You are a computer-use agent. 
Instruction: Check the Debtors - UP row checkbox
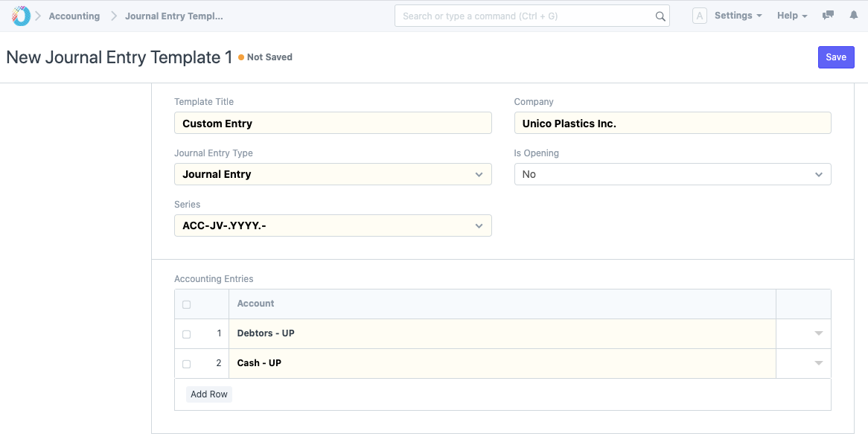(x=186, y=334)
